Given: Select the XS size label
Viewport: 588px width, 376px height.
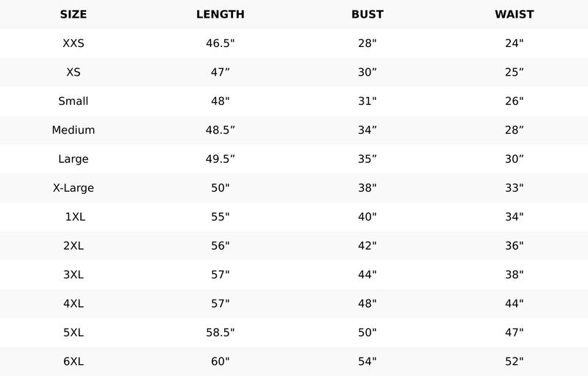Looking at the screenshot, I should [73, 72].
